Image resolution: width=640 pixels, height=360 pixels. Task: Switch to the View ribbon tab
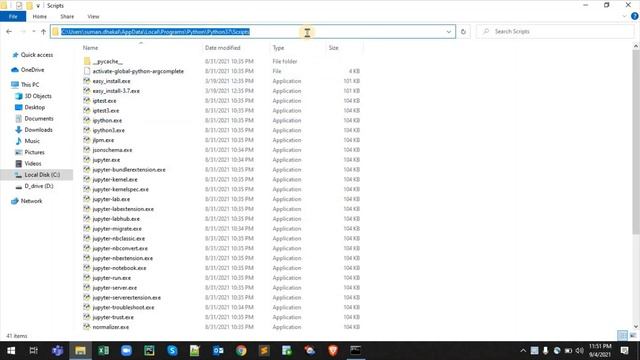coord(93,16)
